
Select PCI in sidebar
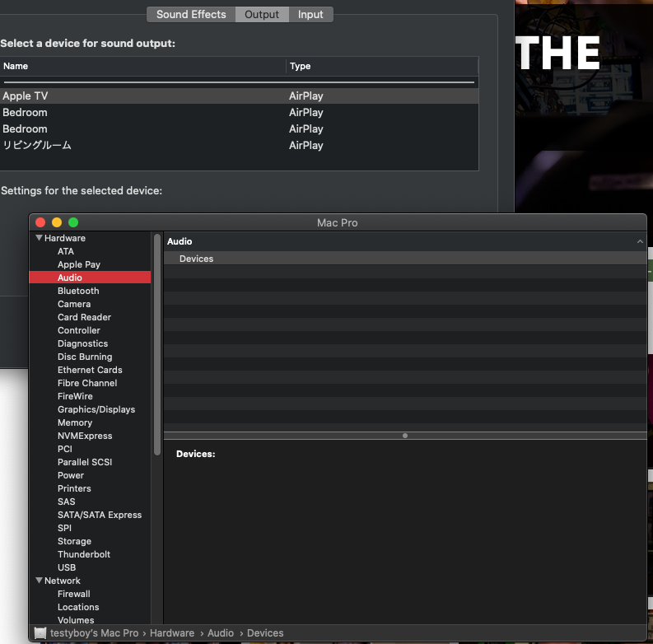[x=65, y=449]
